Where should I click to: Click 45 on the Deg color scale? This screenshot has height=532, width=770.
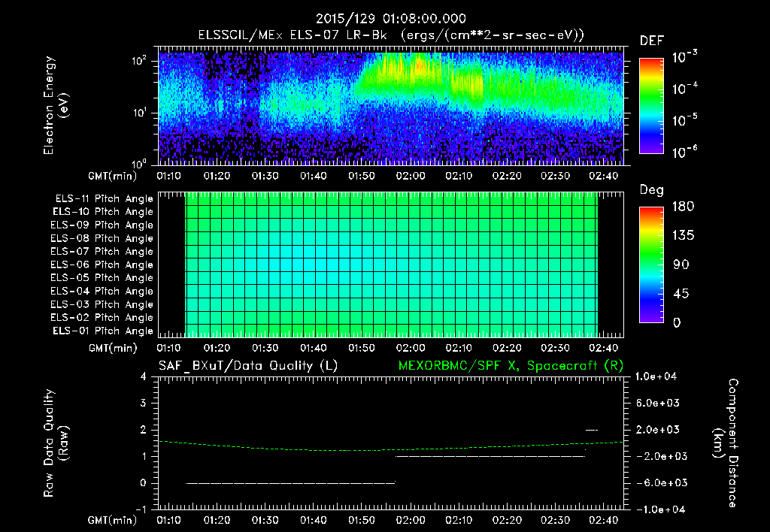[x=681, y=294]
